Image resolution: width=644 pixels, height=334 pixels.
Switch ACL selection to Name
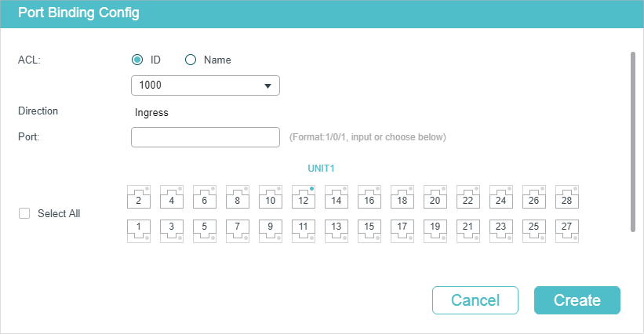point(190,60)
